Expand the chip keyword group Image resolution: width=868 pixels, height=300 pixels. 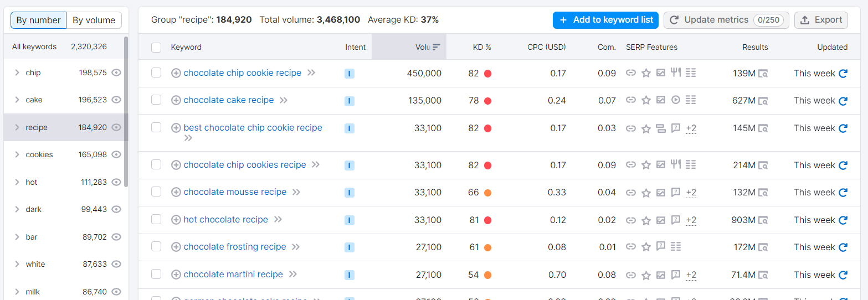[x=17, y=73]
